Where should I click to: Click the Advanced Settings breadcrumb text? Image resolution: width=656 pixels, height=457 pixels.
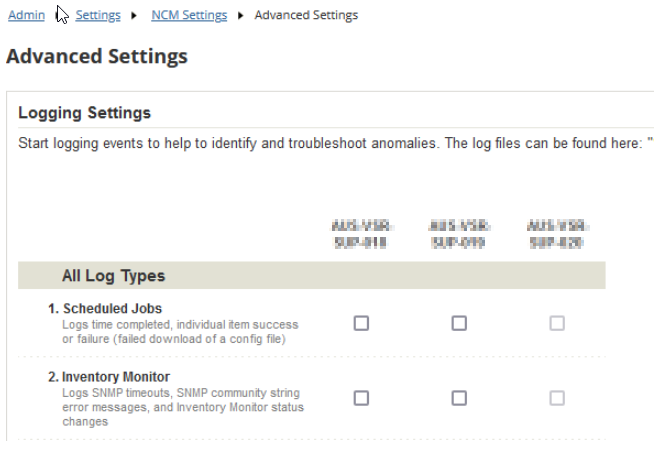tap(306, 15)
